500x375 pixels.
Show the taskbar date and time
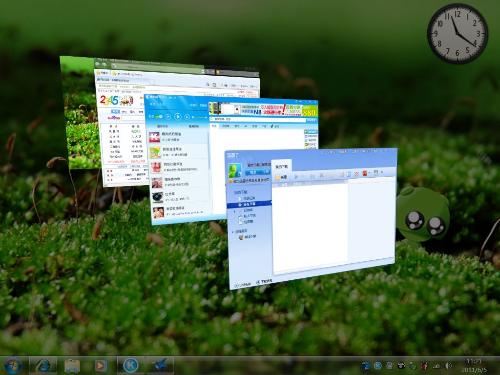click(474, 366)
